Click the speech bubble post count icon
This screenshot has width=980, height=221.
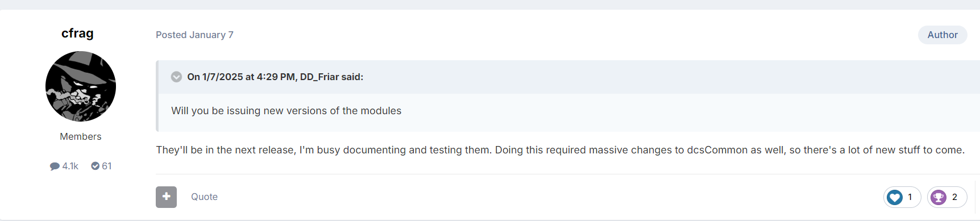pyautogui.click(x=55, y=166)
